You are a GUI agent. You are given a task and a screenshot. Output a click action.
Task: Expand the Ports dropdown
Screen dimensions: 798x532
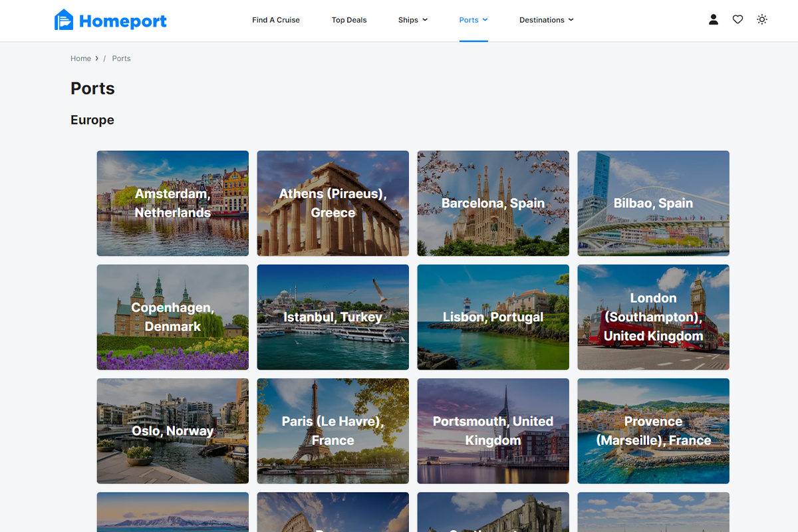point(473,20)
